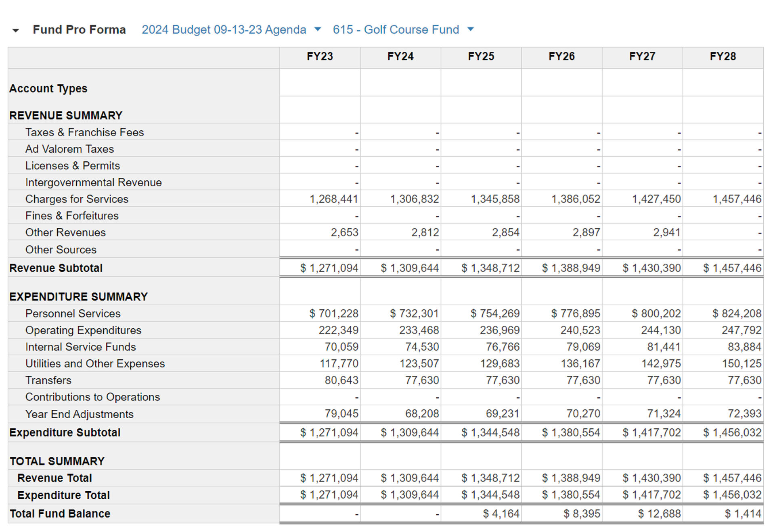Click the Revenue Subtotal row label
775x532 pixels.
coord(56,268)
